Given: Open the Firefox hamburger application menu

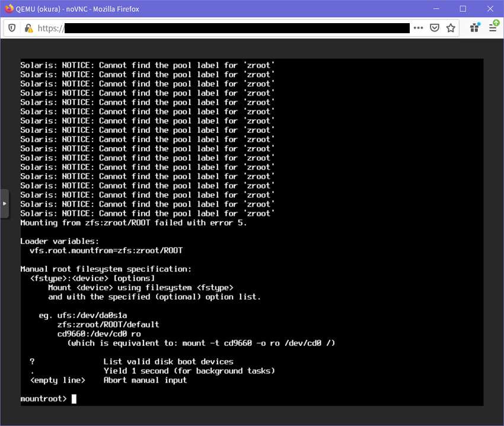Looking at the screenshot, I should 493,27.
